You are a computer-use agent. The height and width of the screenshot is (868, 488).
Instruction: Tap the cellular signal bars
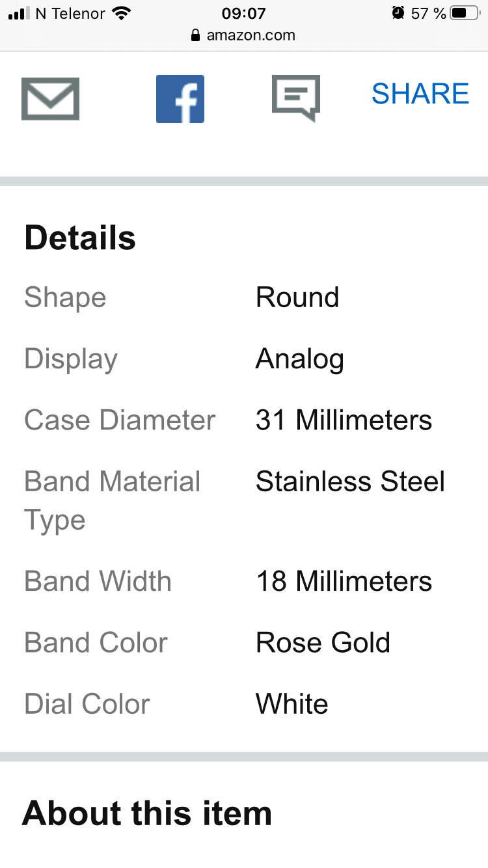pyautogui.click(x=20, y=13)
